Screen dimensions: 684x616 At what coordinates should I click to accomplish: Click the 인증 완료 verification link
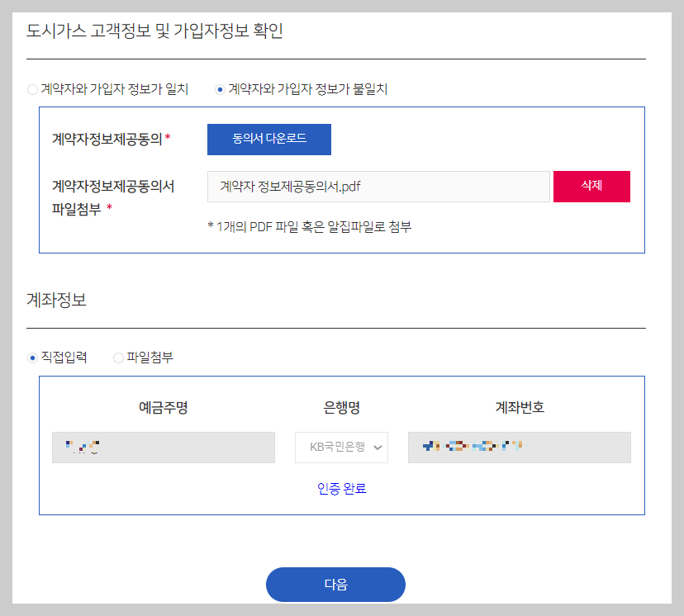point(341,488)
